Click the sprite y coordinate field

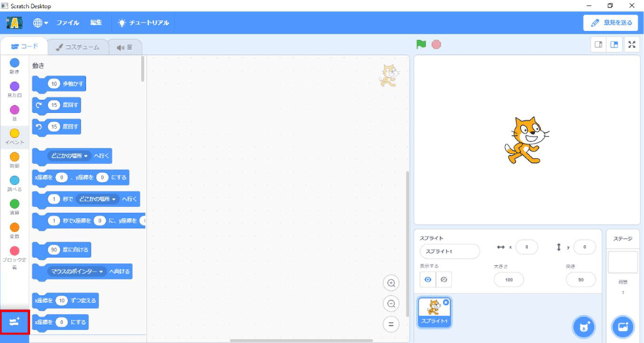tap(585, 247)
